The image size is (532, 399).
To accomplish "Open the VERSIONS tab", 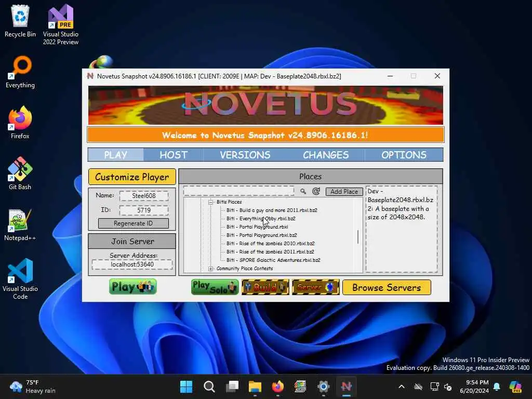I will click(245, 155).
